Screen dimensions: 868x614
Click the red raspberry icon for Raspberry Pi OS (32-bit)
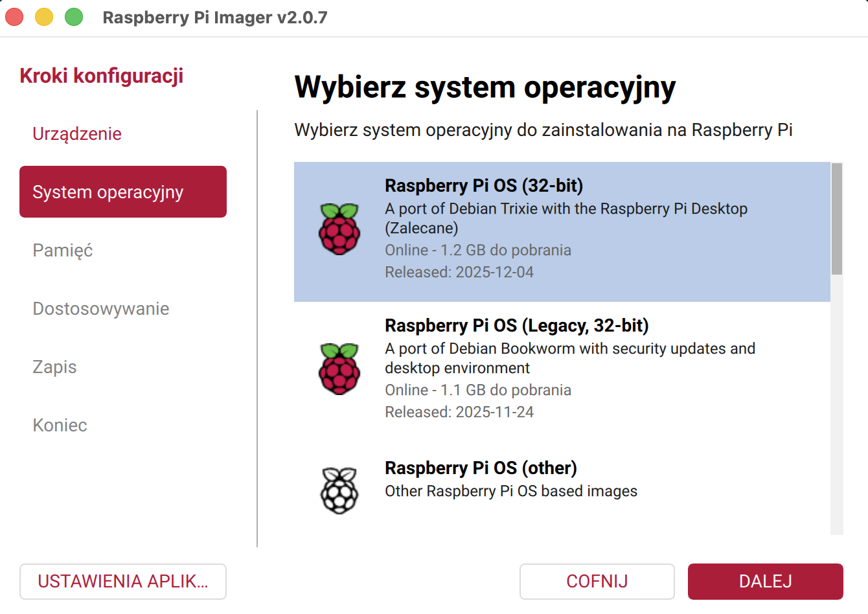pyautogui.click(x=339, y=229)
